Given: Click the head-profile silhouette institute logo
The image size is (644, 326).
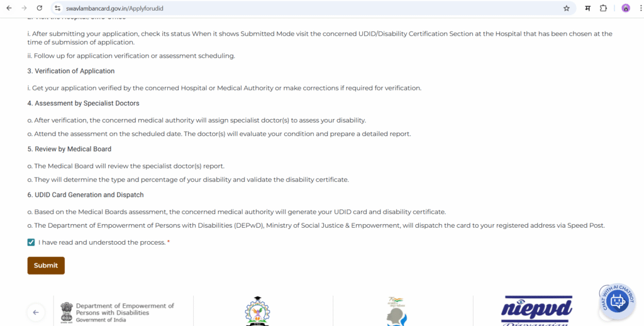Looking at the screenshot, I should click(396, 311).
